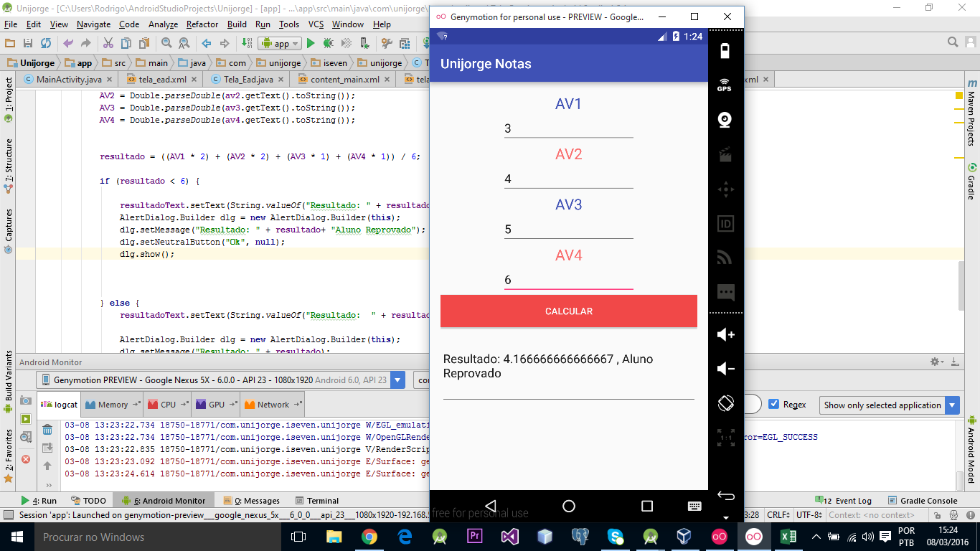Run the app with green play button
980x551 pixels.
(x=311, y=44)
